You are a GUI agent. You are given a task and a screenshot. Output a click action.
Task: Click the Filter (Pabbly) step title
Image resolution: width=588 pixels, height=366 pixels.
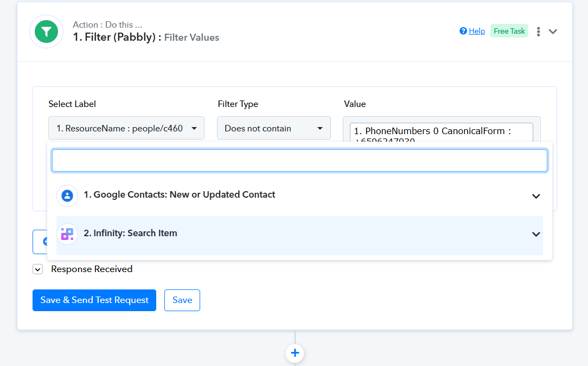coord(146,37)
